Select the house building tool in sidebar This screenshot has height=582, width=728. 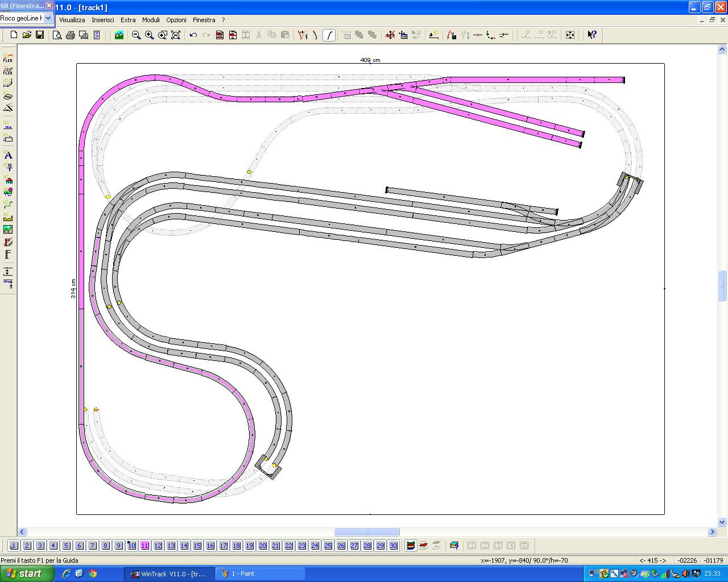click(8, 180)
